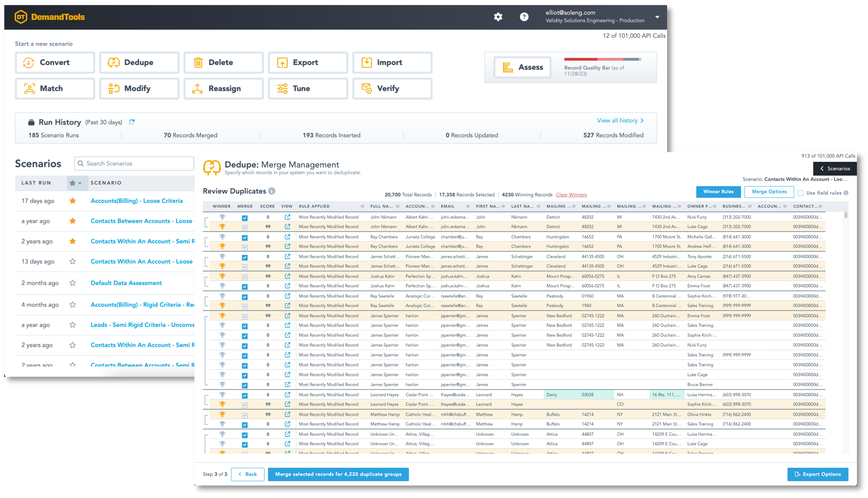Click the Dedupe scenario icon

pos(114,62)
